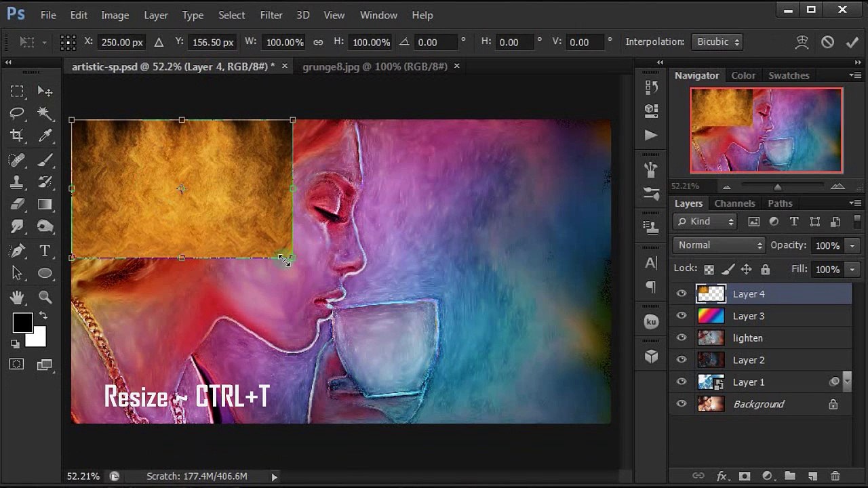Click the delete layer trash icon
Viewport: 868px width, 488px height.
click(x=835, y=476)
